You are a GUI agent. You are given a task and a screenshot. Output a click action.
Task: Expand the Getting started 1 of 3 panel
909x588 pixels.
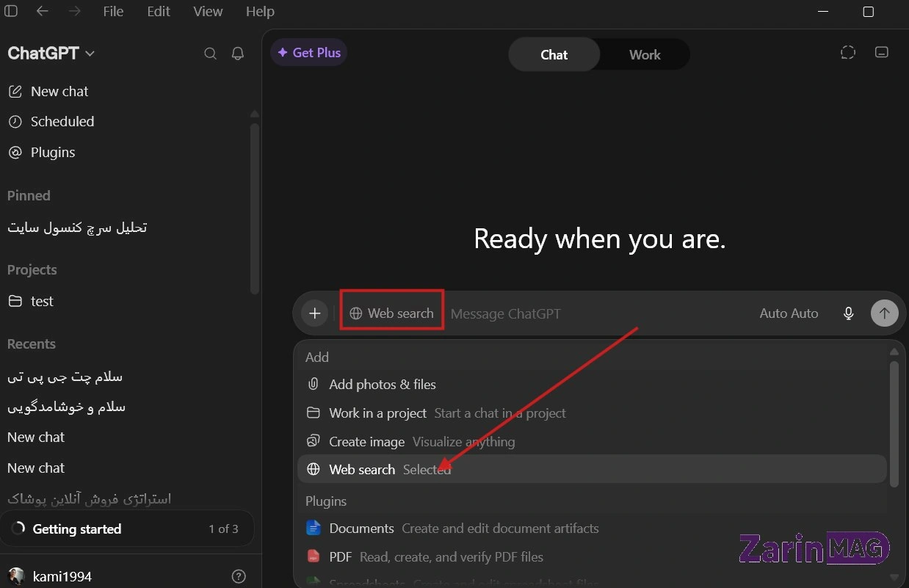click(126, 529)
